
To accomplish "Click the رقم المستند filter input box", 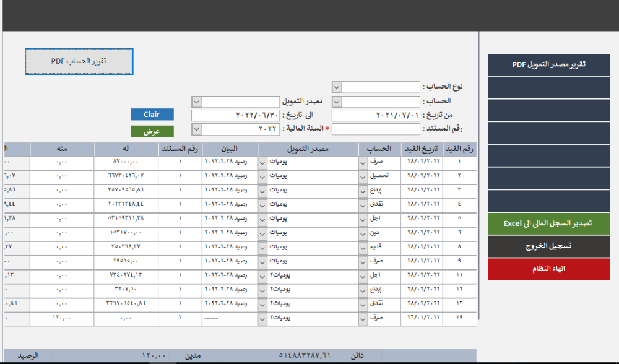I will point(376,129).
